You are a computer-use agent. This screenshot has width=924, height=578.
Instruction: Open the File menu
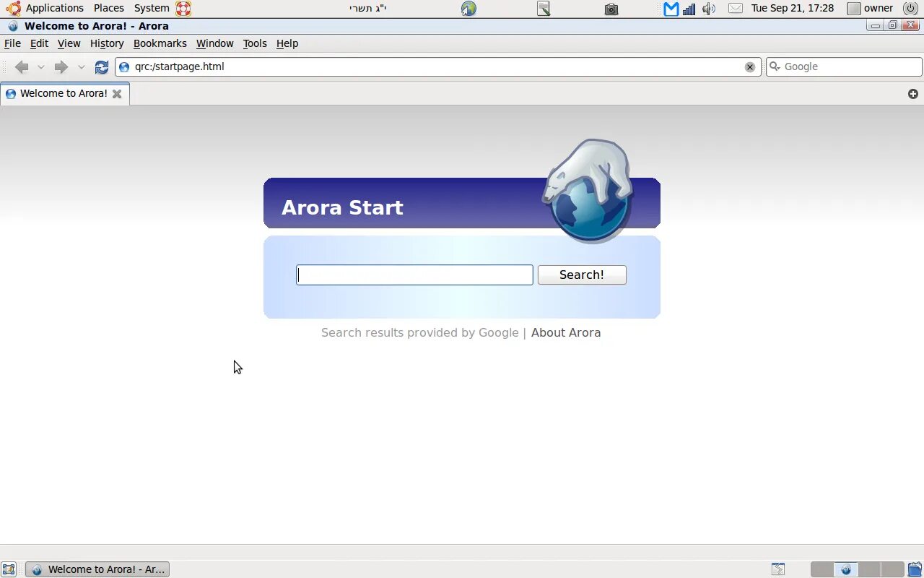click(x=12, y=43)
